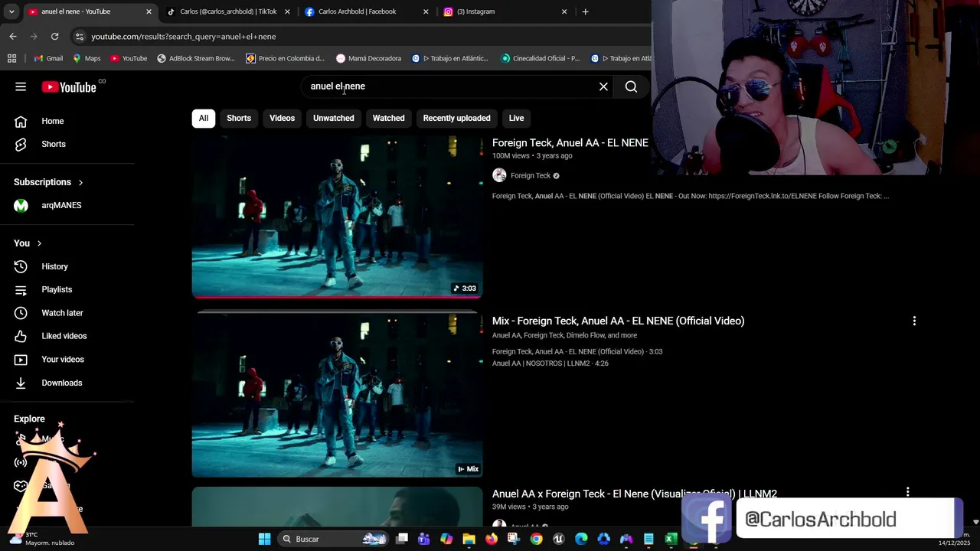Open the Foreign Teck channel name link
This screenshot has height=551, width=980.
click(x=531, y=175)
